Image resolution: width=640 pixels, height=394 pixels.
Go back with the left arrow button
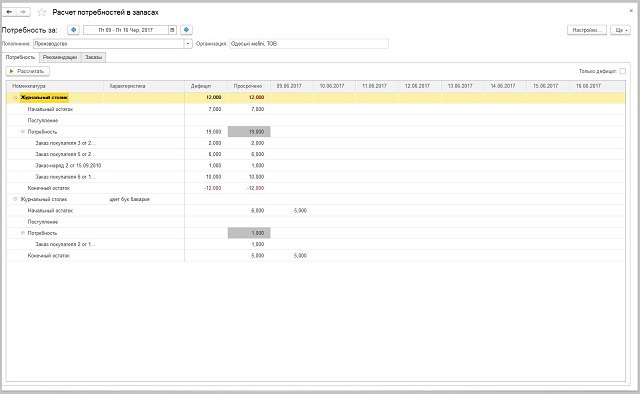tap(9, 12)
